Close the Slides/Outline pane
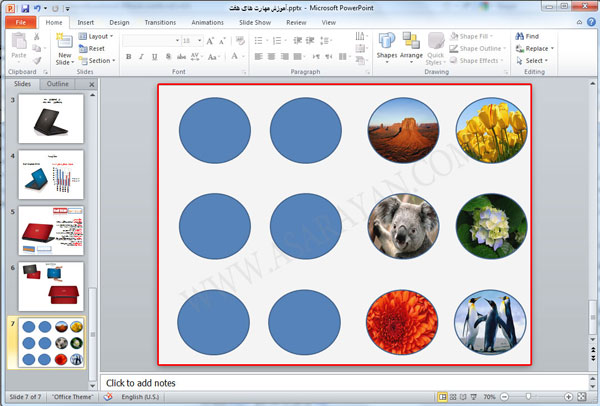 (x=92, y=84)
